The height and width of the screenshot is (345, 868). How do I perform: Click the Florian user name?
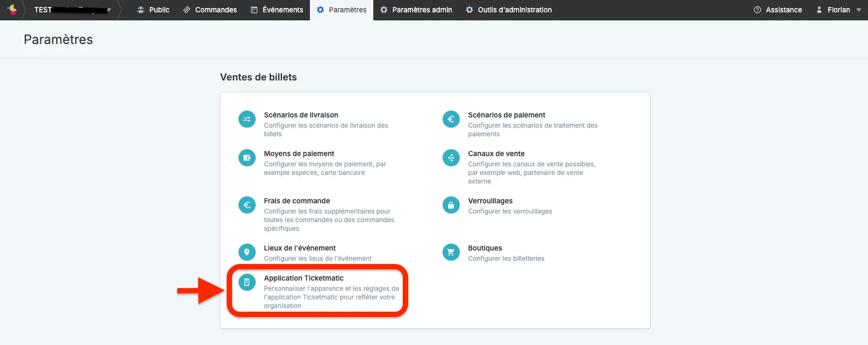coord(838,10)
